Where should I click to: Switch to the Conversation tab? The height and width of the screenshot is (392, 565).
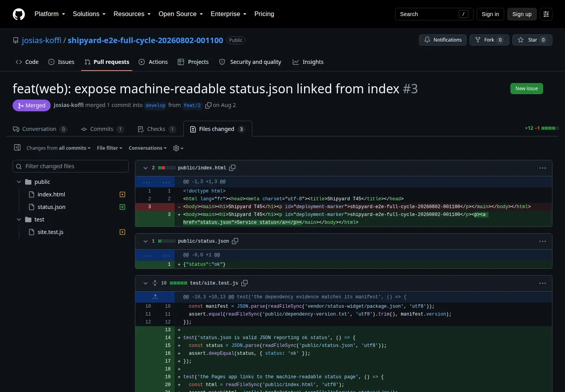40,129
